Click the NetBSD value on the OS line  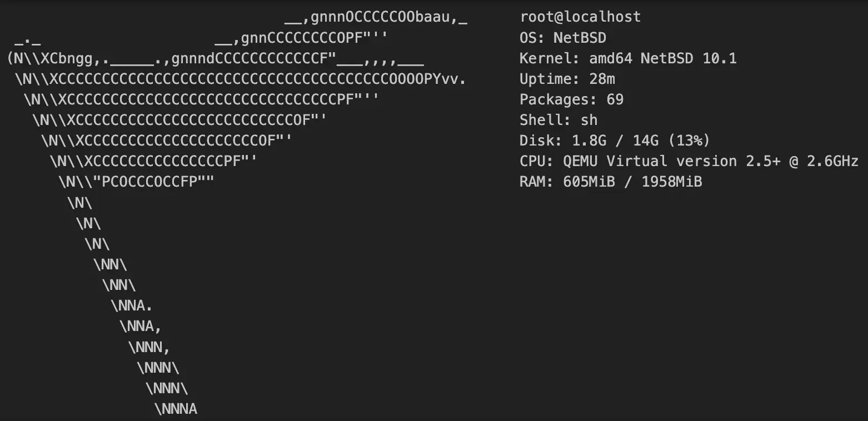coord(580,38)
